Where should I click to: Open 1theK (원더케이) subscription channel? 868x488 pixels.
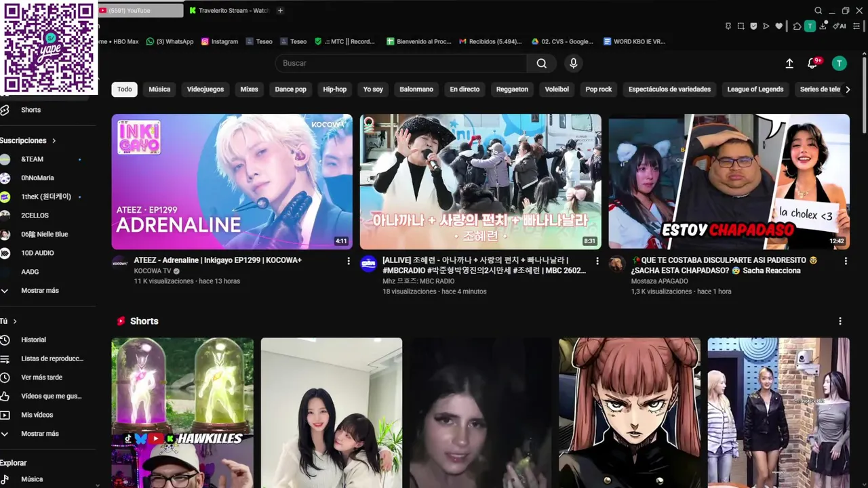tap(47, 197)
